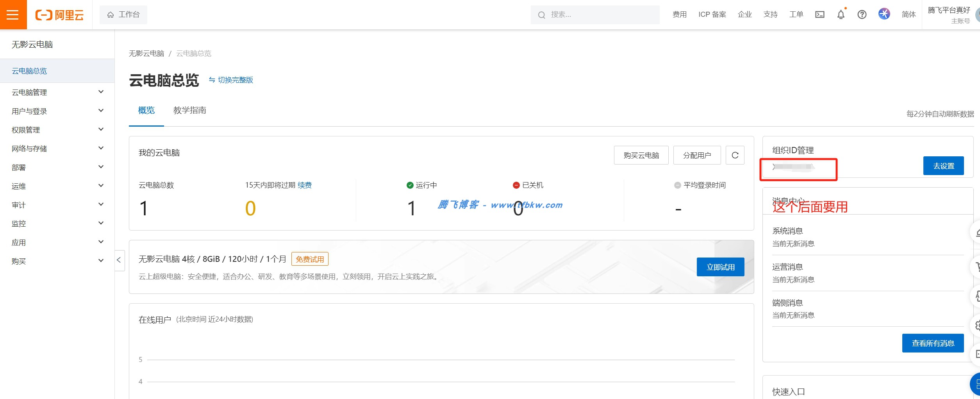Click the 切换完整版 switch icon
The height and width of the screenshot is (399, 980).
pyautogui.click(x=212, y=80)
